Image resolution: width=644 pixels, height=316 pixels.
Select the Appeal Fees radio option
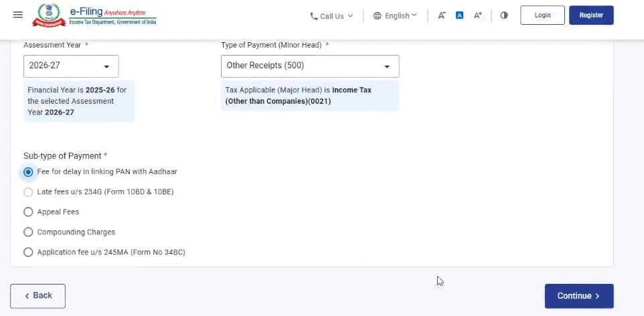pos(28,212)
